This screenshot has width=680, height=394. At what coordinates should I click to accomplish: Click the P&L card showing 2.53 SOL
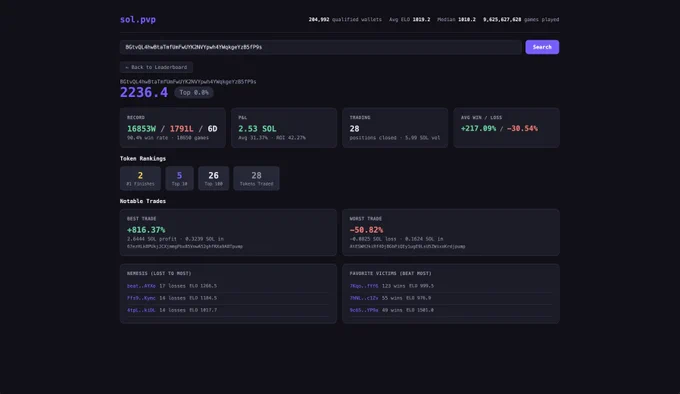284,128
